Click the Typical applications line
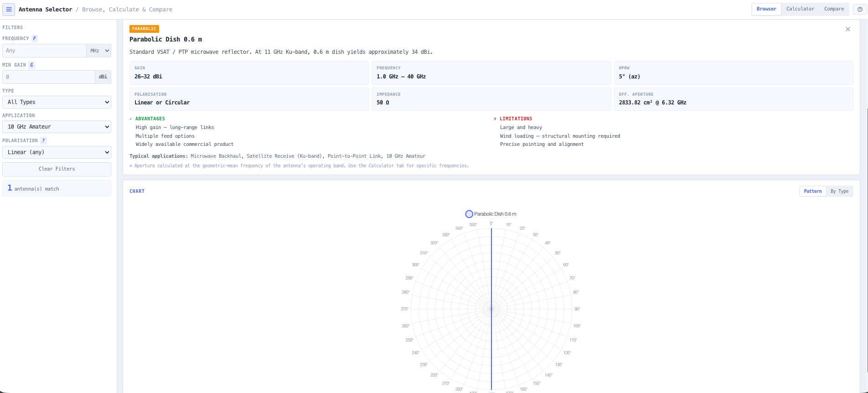Viewport: 868px width, 393px height. point(277,156)
